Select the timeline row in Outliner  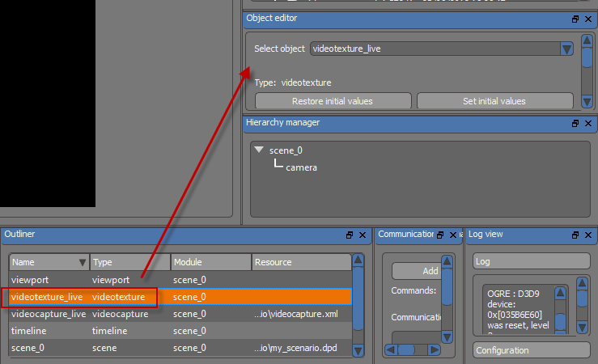(180, 331)
